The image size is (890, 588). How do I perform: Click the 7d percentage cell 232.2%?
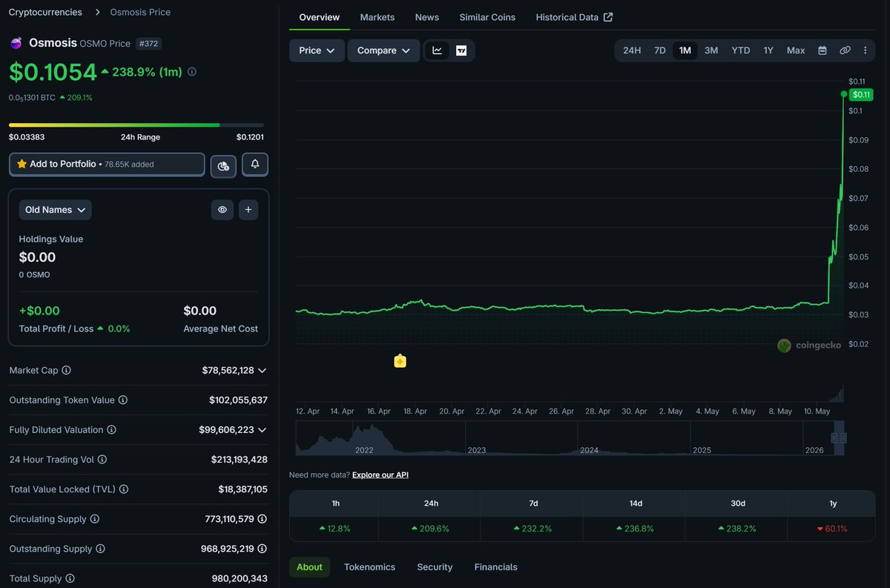533,529
